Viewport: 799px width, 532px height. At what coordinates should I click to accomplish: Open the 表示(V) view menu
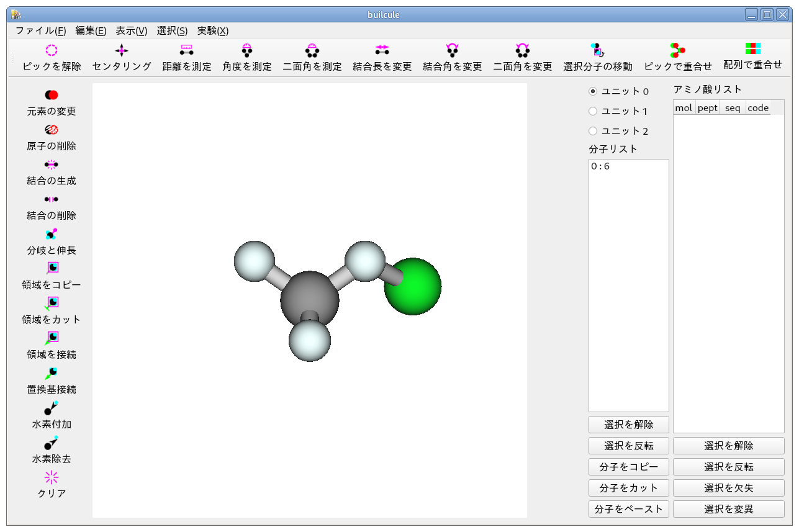point(132,30)
